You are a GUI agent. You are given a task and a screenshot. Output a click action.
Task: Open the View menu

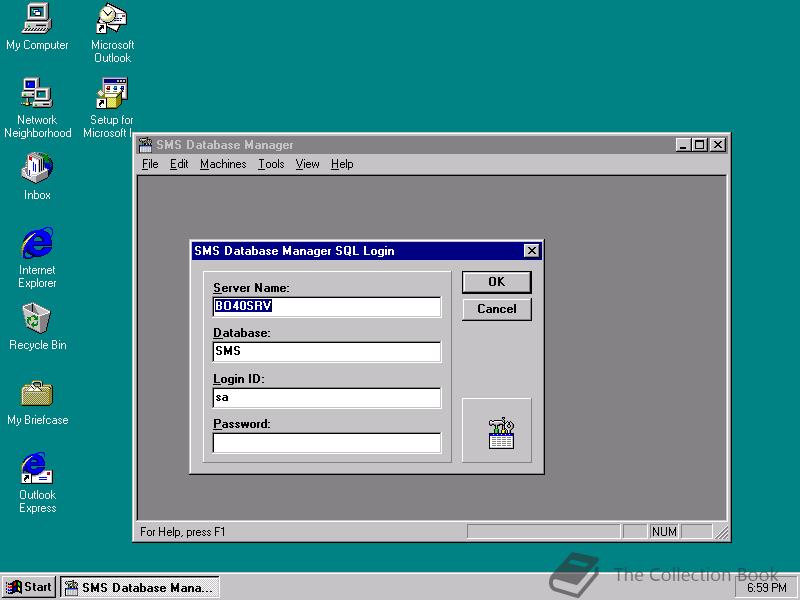[x=307, y=164]
